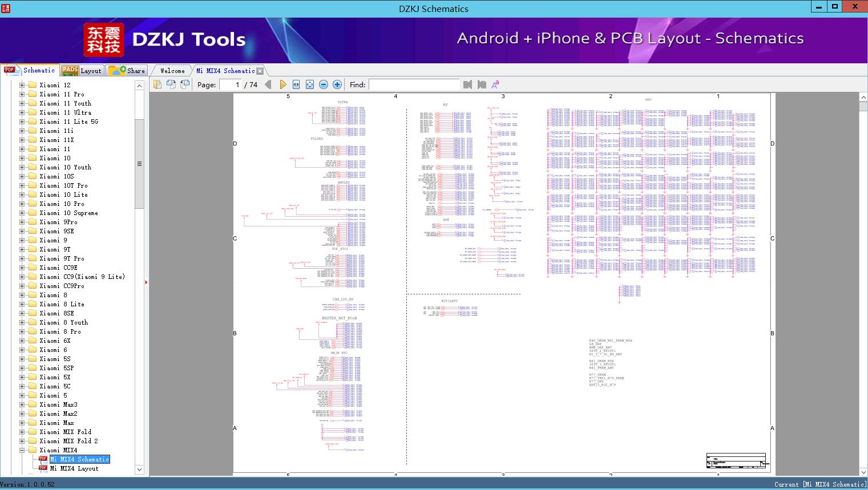Click the Xiaomi 10S folder icon
Image resolution: width=868 pixels, height=490 pixels.
click(x=33, y=176)
